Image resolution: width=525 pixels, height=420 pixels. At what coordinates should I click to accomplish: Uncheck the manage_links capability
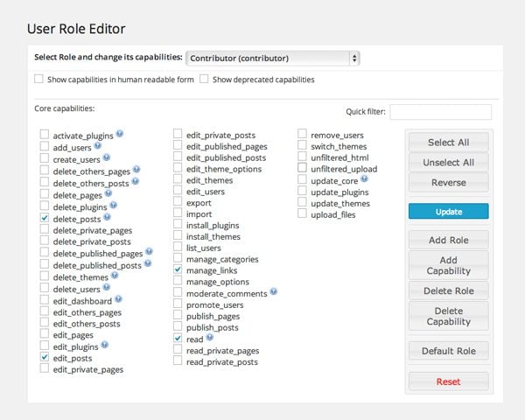coord(178,269)
